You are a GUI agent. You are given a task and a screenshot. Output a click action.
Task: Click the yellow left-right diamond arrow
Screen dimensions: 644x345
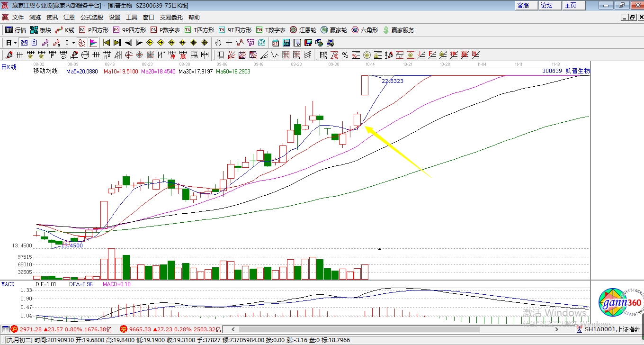pyautogui.click(x=171, y=42)
